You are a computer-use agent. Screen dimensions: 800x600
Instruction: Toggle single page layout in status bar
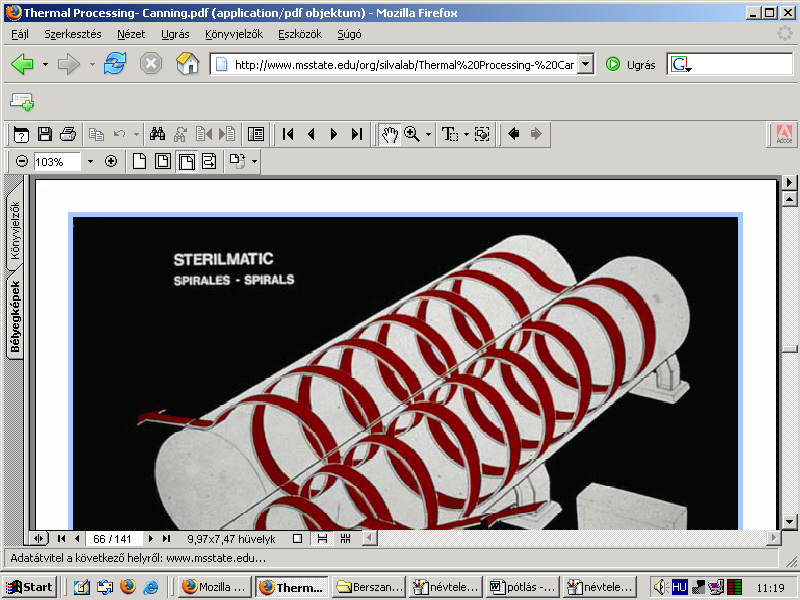click(297, 538)
